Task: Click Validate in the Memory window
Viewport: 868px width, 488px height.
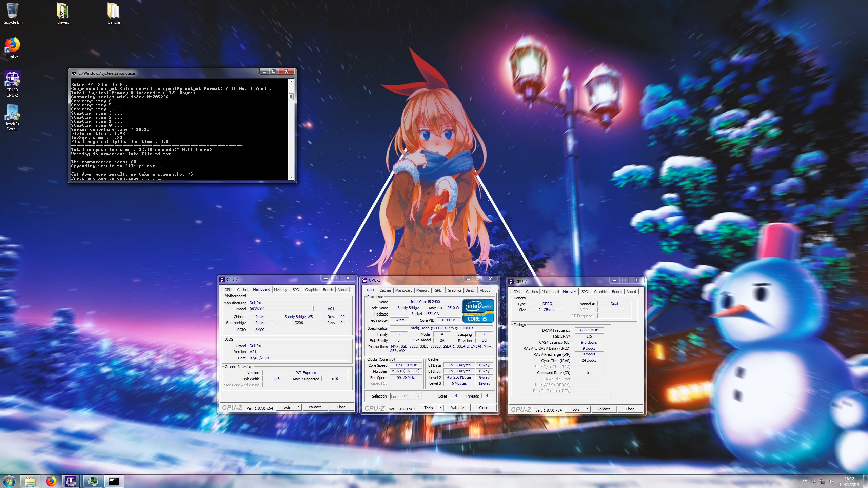Action: (604, 409)
